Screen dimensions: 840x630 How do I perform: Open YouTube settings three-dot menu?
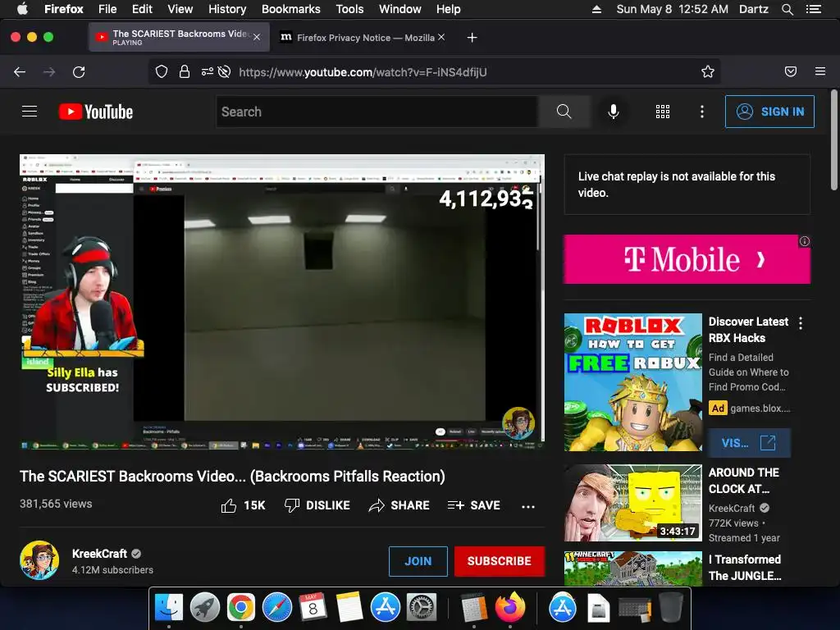[x=702, y=112]
